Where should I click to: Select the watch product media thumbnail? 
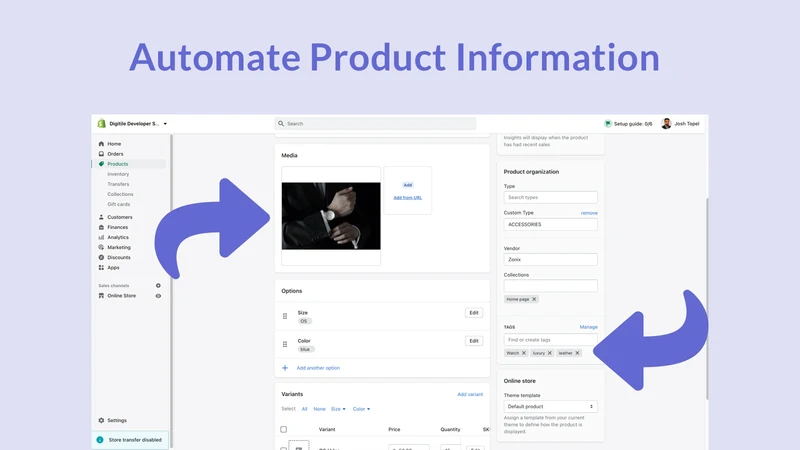coord(331,216)
